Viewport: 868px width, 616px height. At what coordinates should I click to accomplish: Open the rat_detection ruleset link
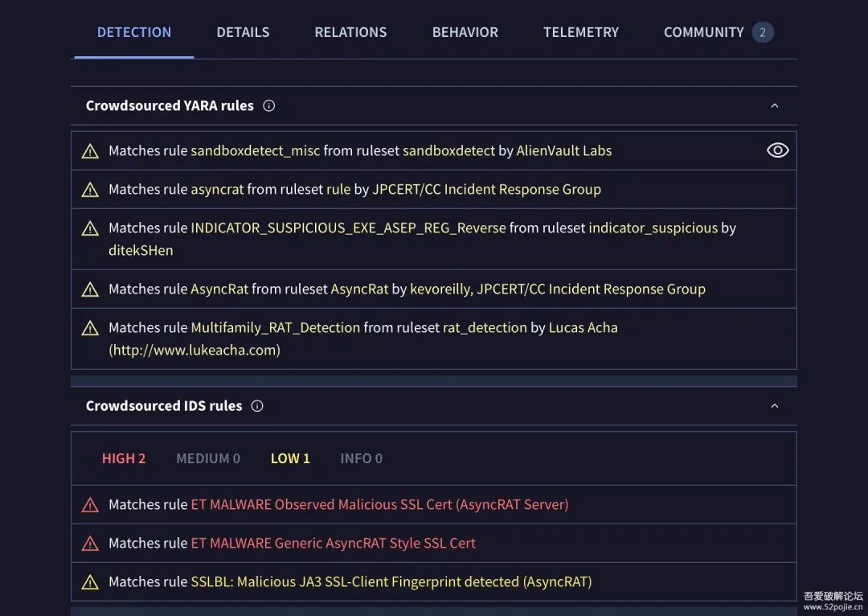(x=485, y=327)
